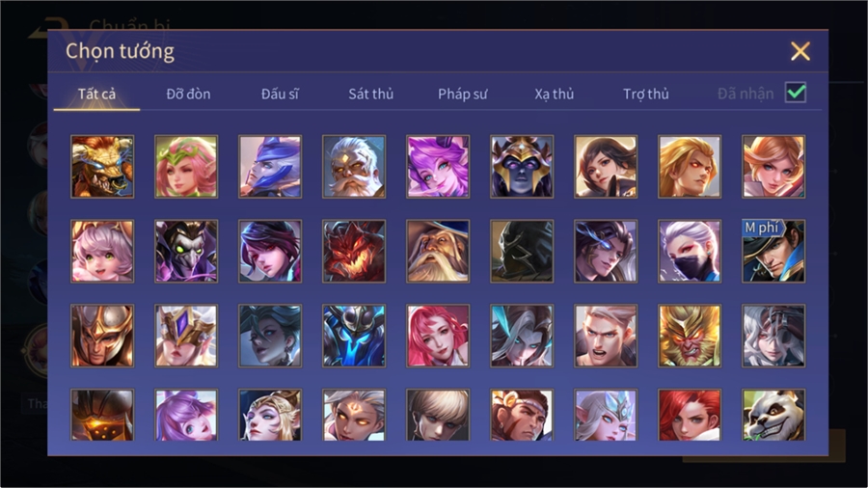Switch to the "Đỡ đòn" tab
Screen dimensions: 868x488
pos(188,95)
